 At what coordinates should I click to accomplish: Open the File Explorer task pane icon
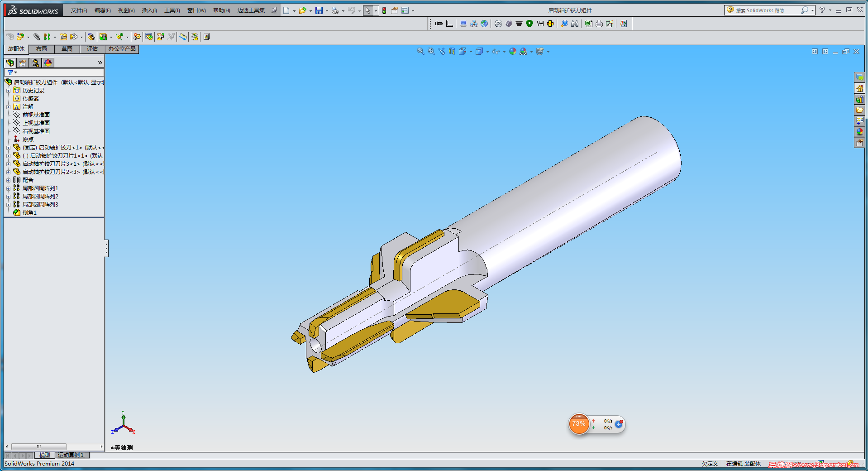[859, 110]
